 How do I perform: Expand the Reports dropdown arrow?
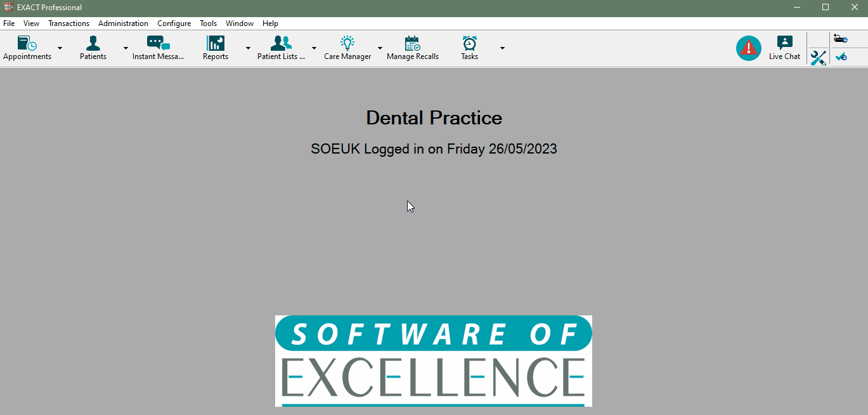point(248,48)
